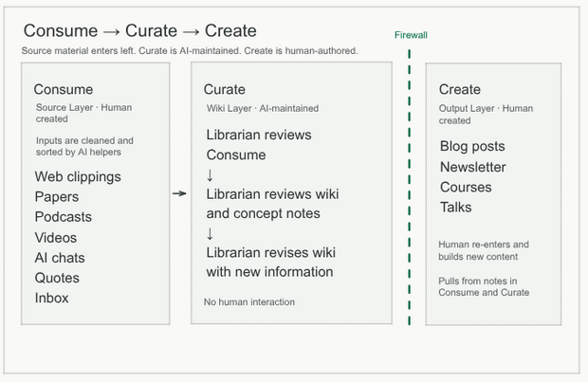Click the down arrow below 'Librarian reviews Consume'

(x=210, y=175)
